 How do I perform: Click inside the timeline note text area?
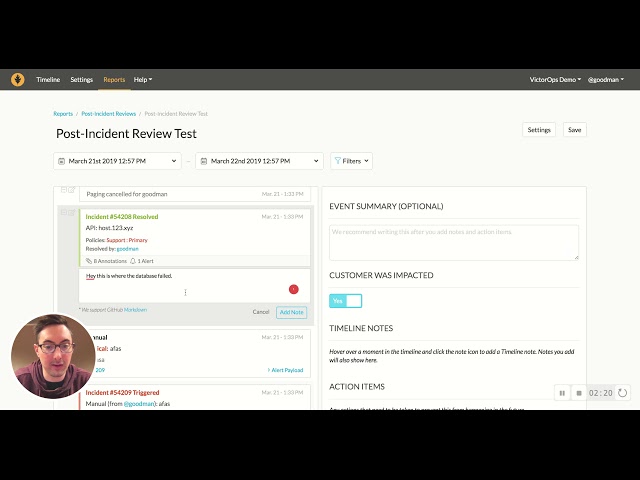click(194, 285)
